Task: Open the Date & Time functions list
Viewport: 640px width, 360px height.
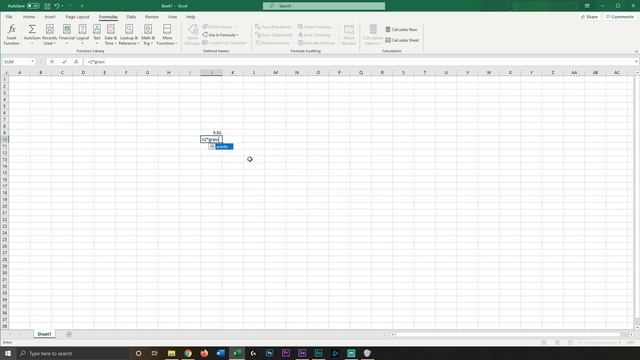Action: point(111,34)
